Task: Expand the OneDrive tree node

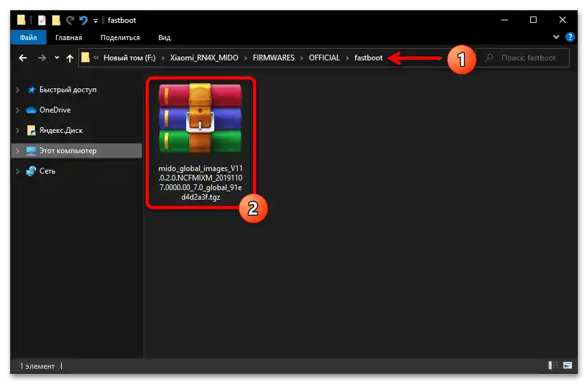Action: [x=17, y=110]
